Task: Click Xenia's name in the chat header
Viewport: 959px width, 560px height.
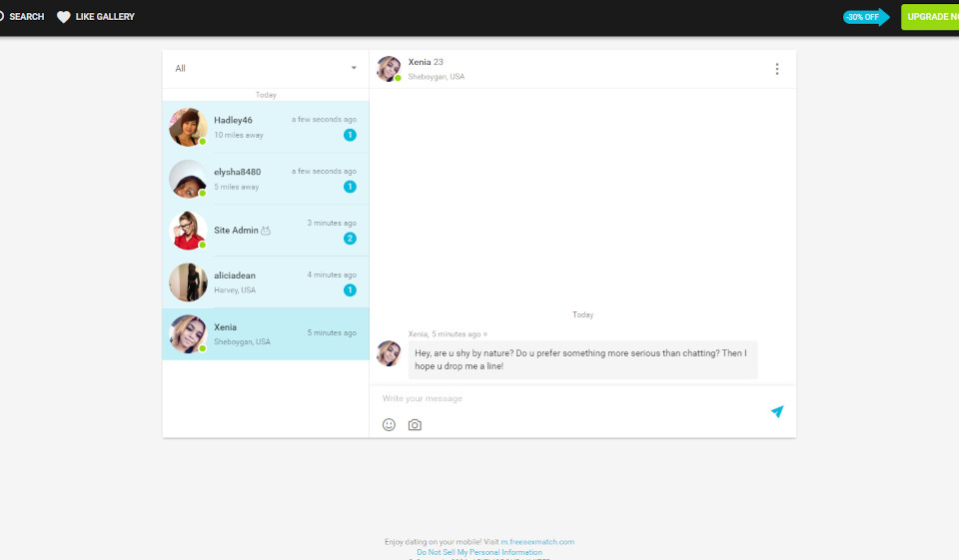Action: click(420, 62)
